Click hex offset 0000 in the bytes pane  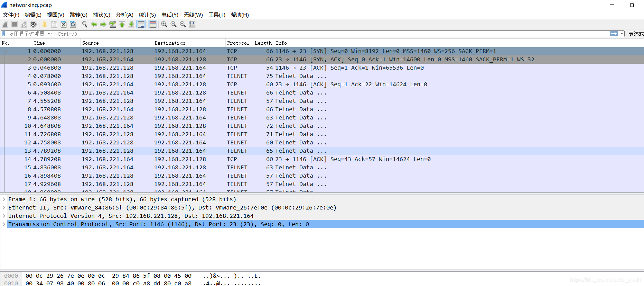(x=11, y=276)
